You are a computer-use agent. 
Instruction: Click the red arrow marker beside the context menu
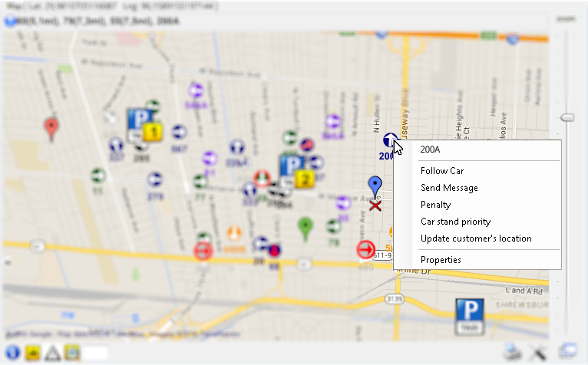coord(365,249)
